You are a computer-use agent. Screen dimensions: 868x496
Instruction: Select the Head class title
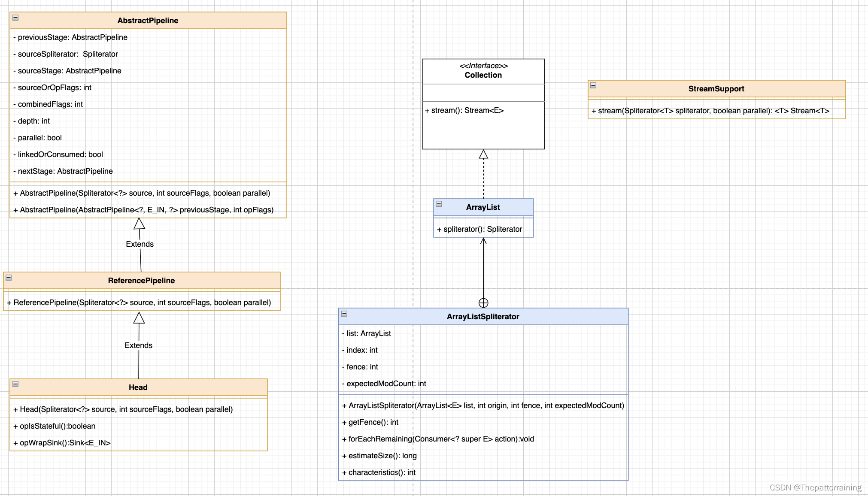pyautogui.click(x=138, y=387)
